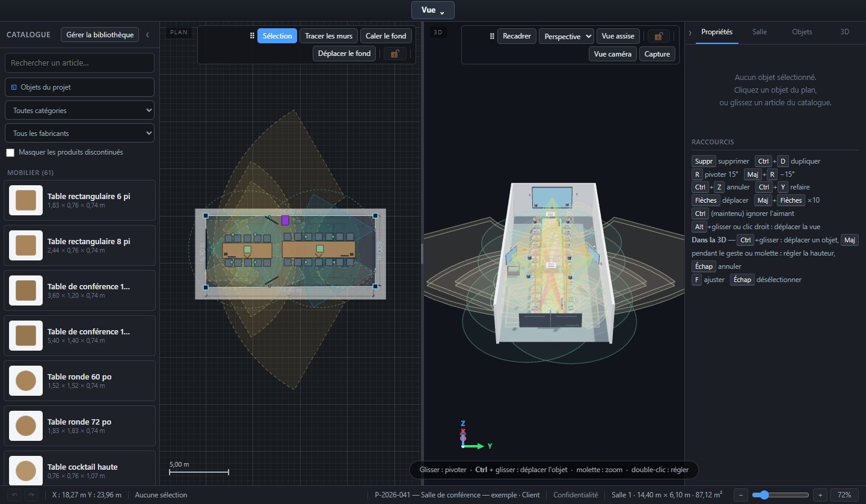Collapse the catalogue panel with chevron
The width and height of the screenshot is (866, 504).
point(148,35)
